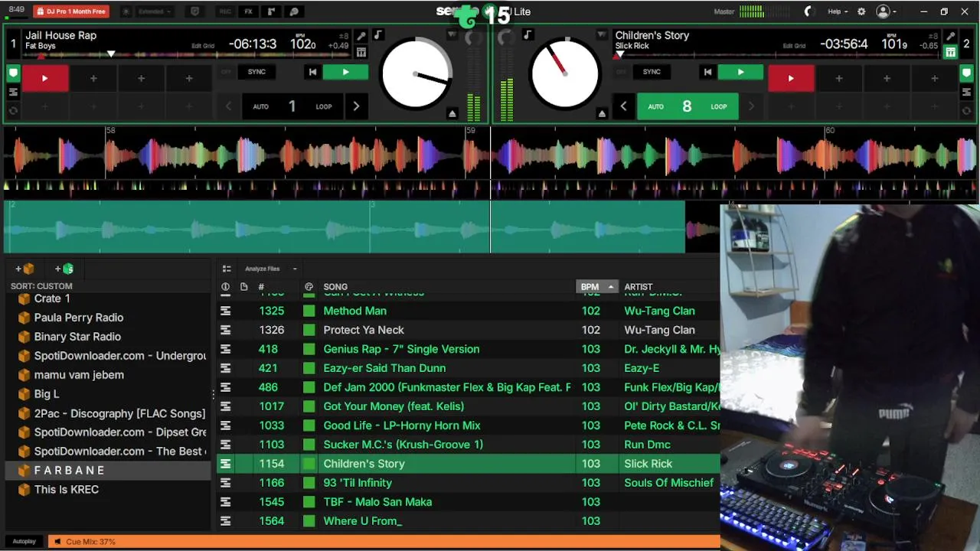Click the Jail House Rap track title
Screen dimensions: 980x551
(x=60, y=35)
